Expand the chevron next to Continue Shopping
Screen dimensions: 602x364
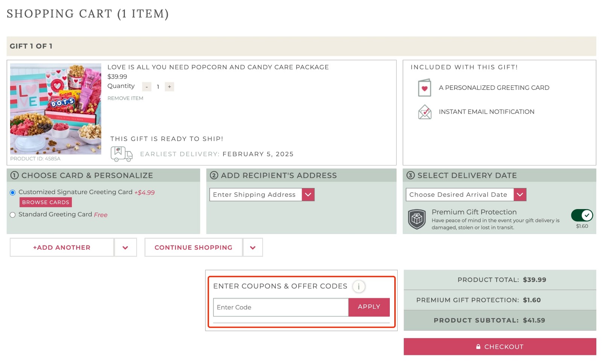tap(252, 247)
